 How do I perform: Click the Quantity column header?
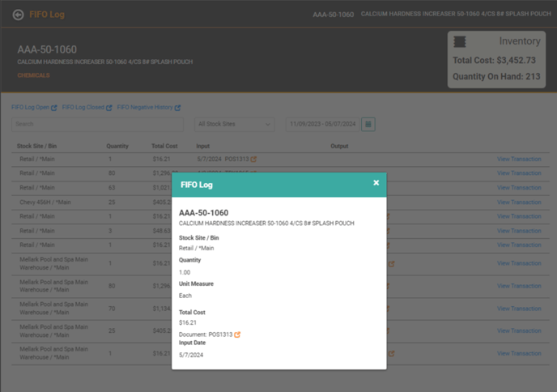tap(117, 146)
